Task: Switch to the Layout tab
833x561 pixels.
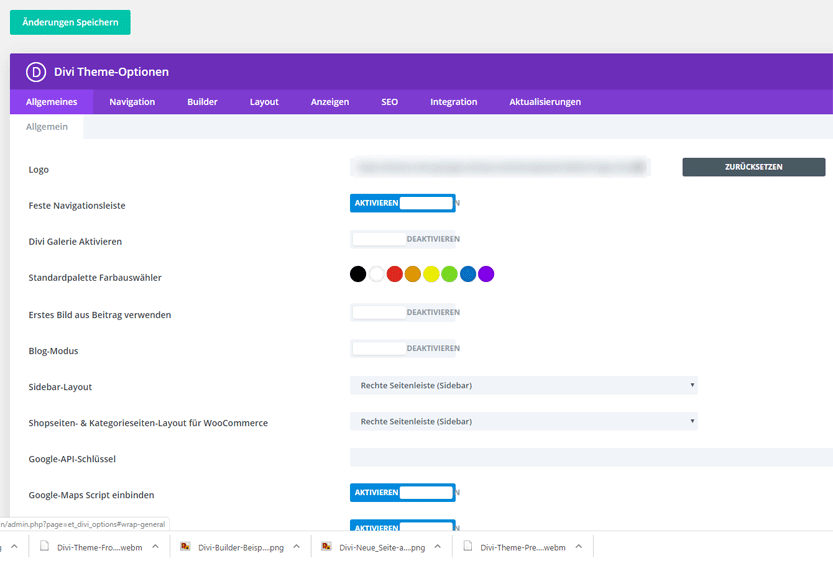Action: click(264, 101)
